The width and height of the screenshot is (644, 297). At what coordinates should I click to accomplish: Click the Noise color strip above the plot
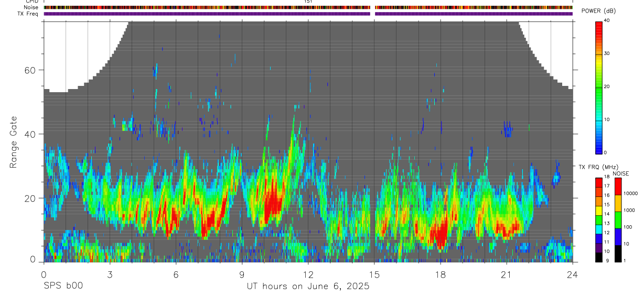(308, 8)
